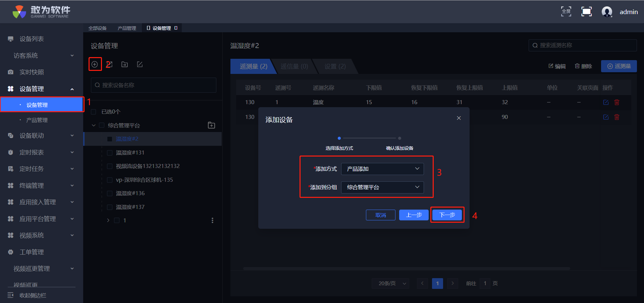Open the 添加到分组 dropdown

pyautogui.click(x=382, y=187)
